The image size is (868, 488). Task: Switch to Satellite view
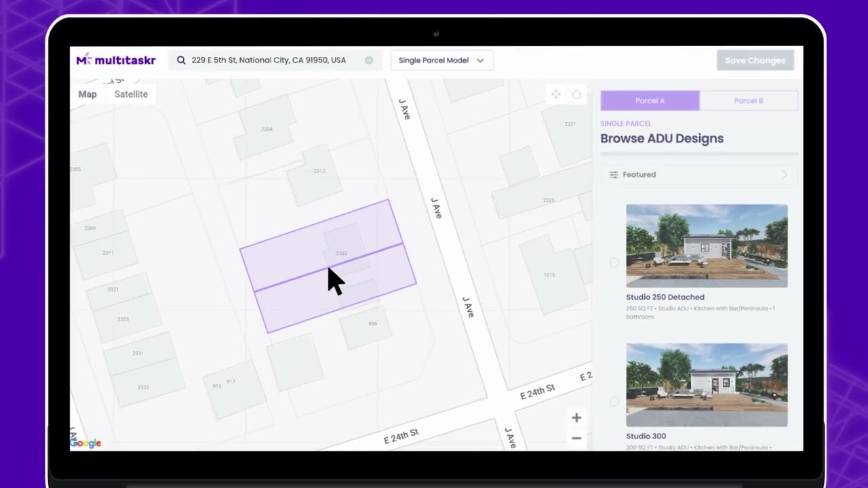click(131, 94)
